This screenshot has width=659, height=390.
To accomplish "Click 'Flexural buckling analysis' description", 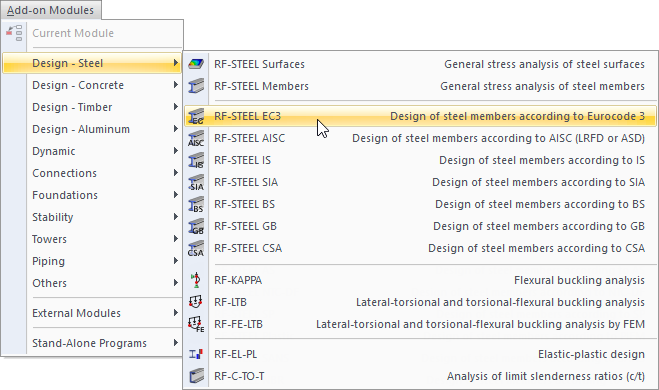I will (579, 280).
